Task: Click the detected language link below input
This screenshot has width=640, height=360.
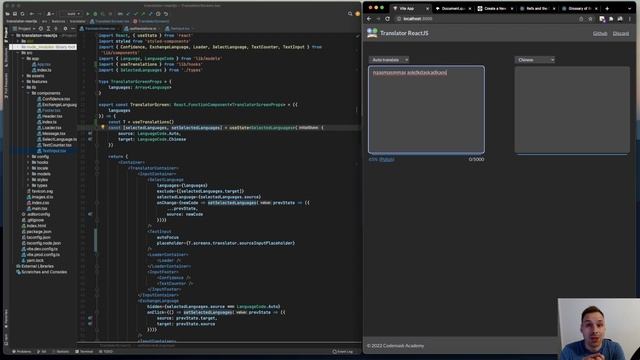Action: point(387,160)
